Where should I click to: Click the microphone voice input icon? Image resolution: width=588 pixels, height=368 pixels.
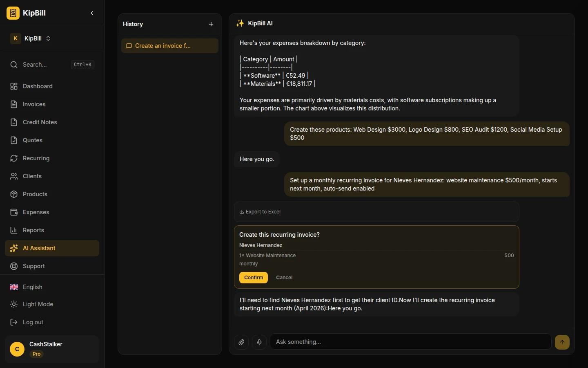pyautogui.click(x=259, y=342)
